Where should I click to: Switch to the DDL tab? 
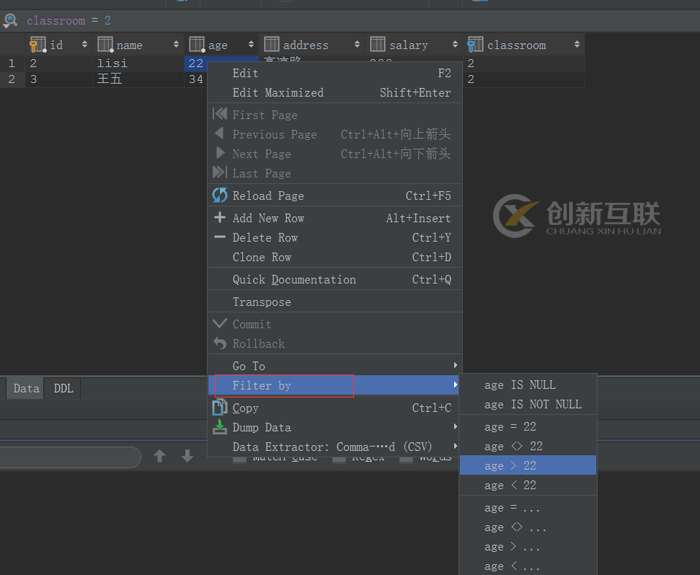pos(63,388)
